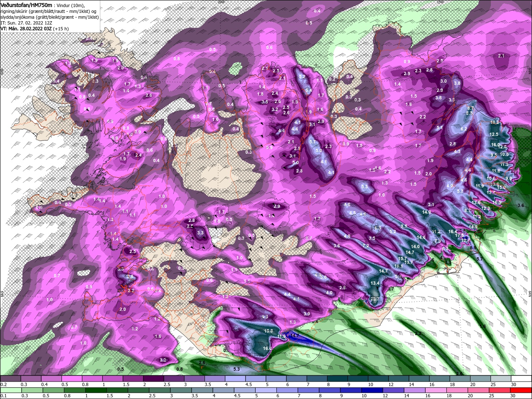
Task: Click the 7.2 precipitation value on the map
Action: [x=366, y=246]
